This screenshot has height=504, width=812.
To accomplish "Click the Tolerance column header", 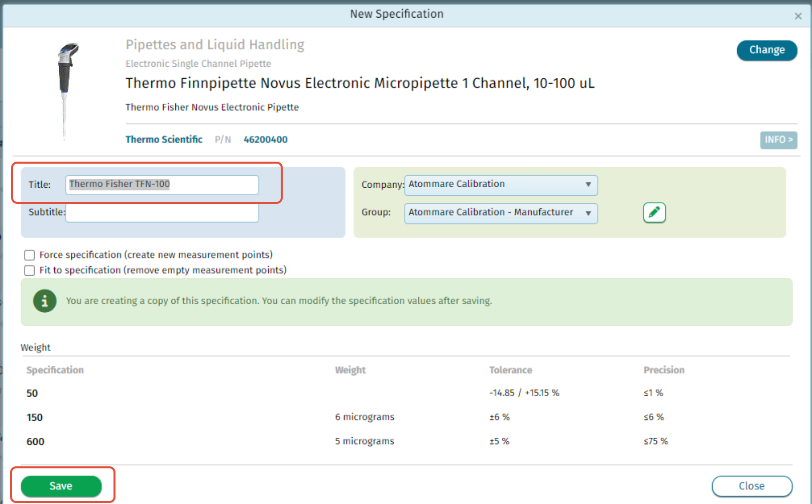I will click(x=511, y=370).
